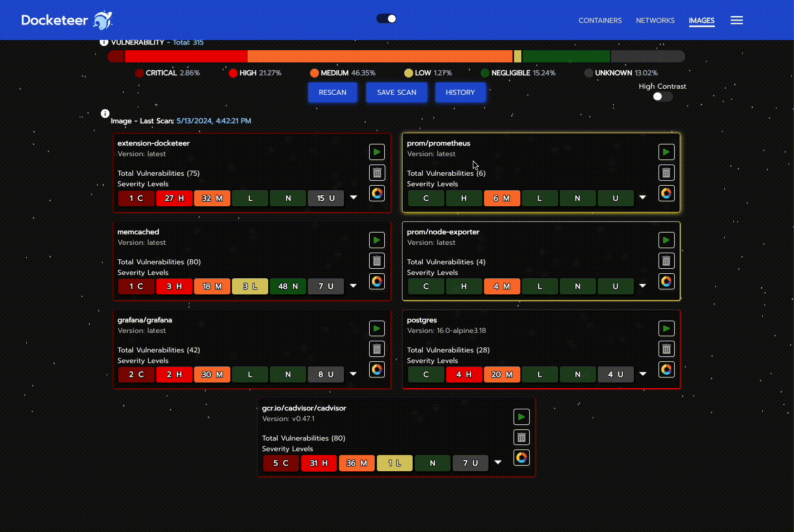794x532 pixels.
Task: Open the Images page
Action: (x=701, y=21)
